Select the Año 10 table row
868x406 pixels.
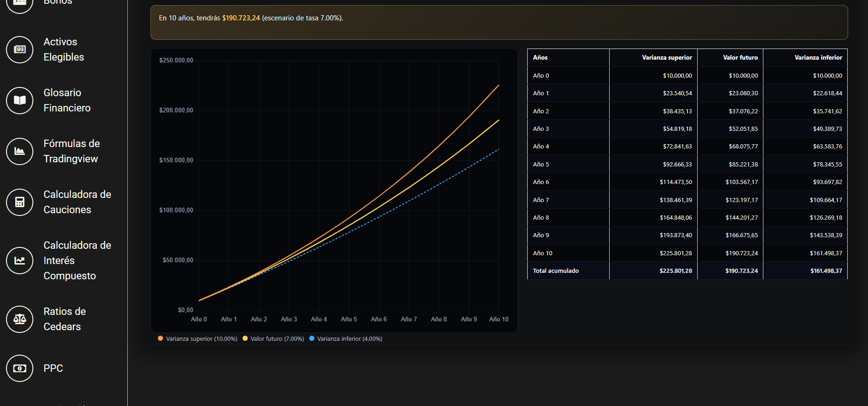543,253
